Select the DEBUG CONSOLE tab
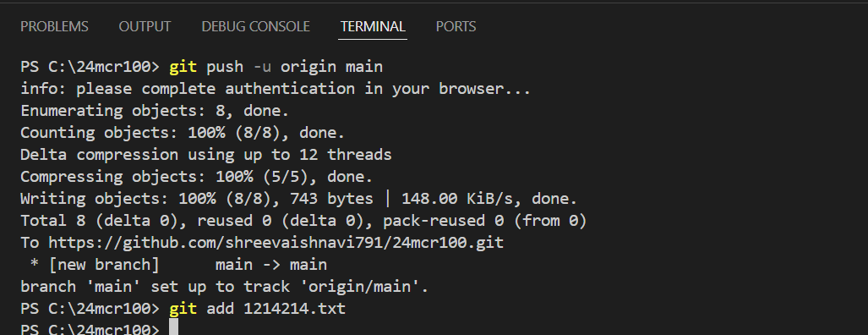The height and width of the screenshot is (335, 868). pos(256,26)
